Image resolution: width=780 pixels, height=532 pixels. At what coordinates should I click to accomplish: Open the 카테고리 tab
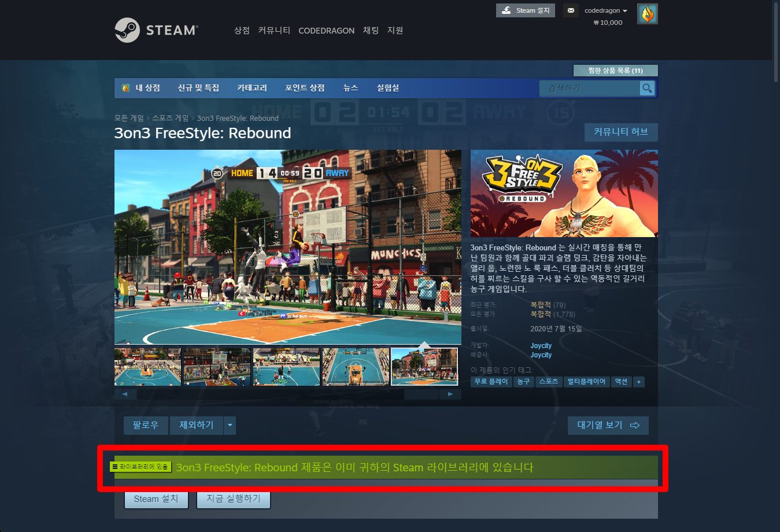(x=252, y=88)
